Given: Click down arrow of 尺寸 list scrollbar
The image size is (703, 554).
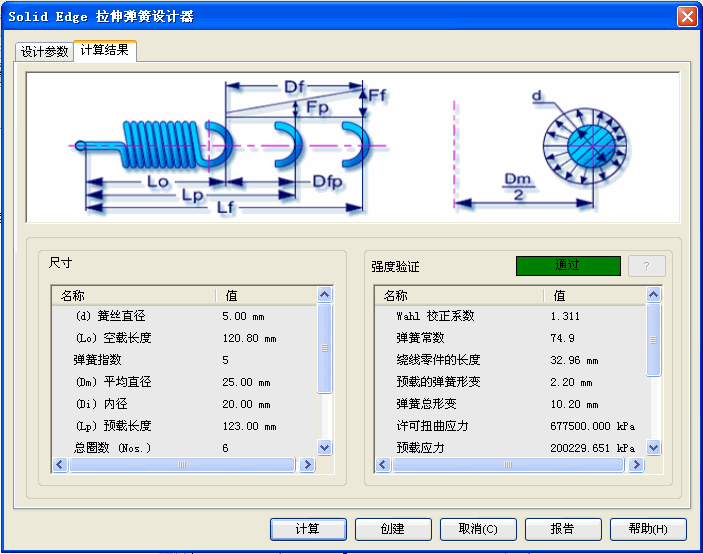Looking at the screenshot, I should tap(324, 448).
